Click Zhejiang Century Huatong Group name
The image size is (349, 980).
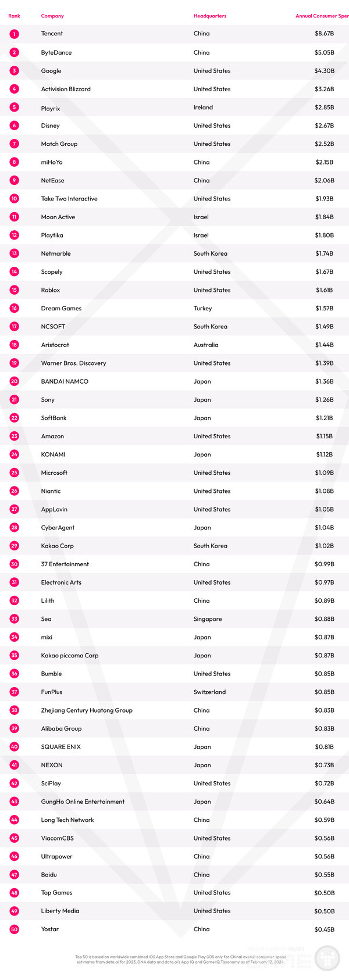[x=87, y=710]
